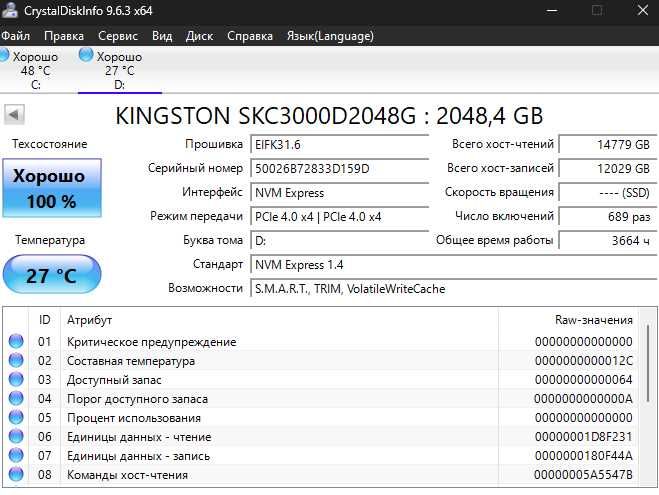Viewport: 659px width, 495px height.
Task: Open the Файл menu
Action: coord(16,36)
